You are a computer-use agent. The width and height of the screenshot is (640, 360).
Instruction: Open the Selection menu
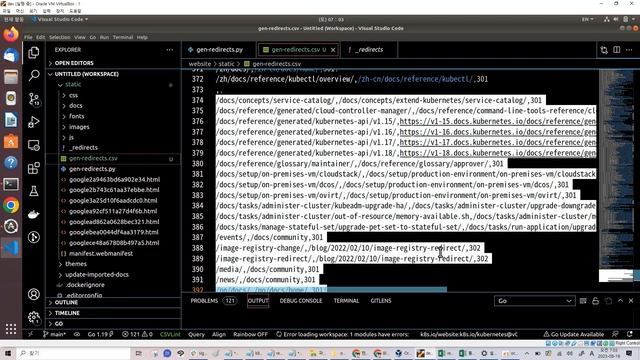click(60, 37)
